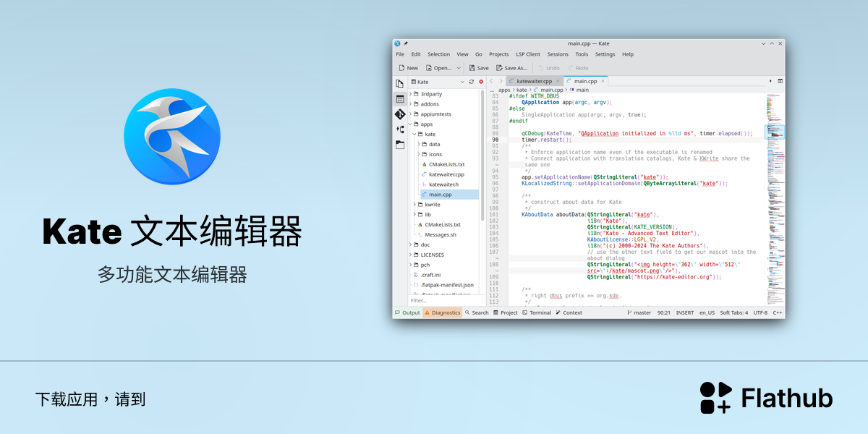Click the pin window icon in title bar
Screen dimensions: 868x434
tap(406, 43)
